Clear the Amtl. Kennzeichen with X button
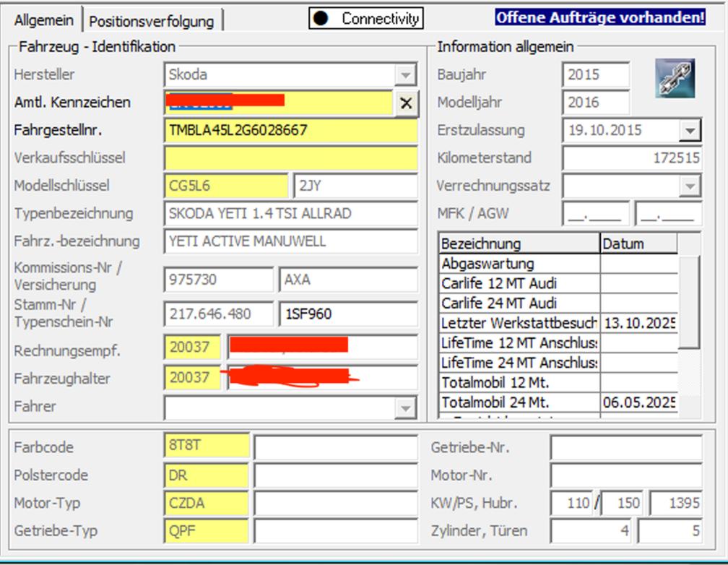This screenshot has height=565, width=728. [406, 103]
